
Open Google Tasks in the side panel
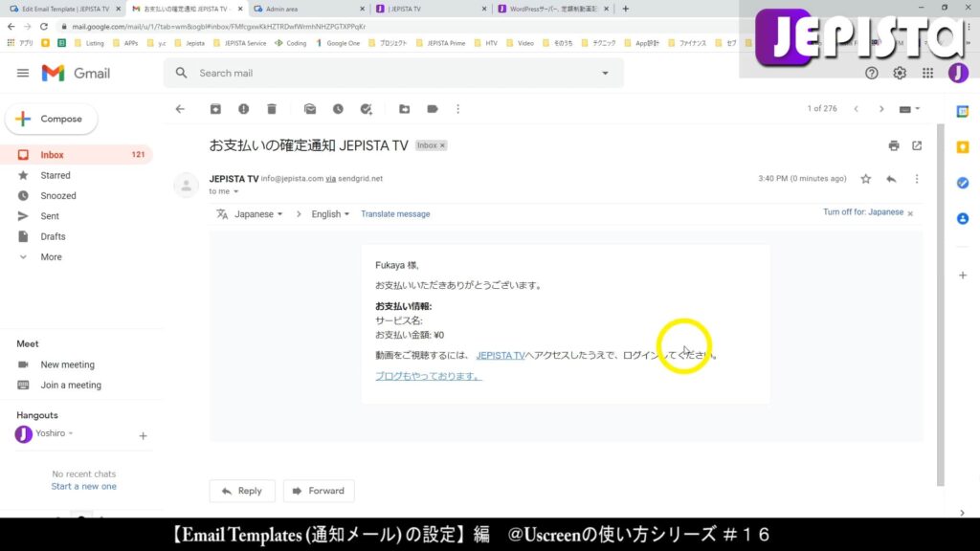[963, 183]
